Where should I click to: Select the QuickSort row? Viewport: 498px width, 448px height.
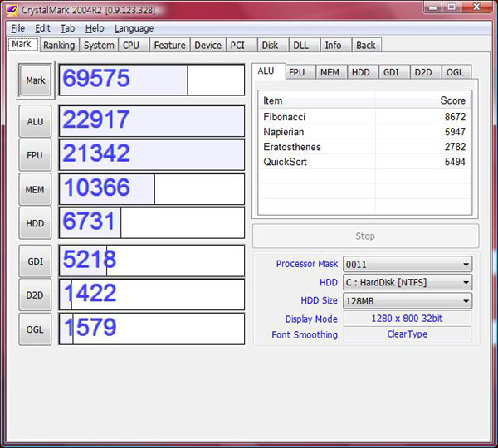point(364,162)
